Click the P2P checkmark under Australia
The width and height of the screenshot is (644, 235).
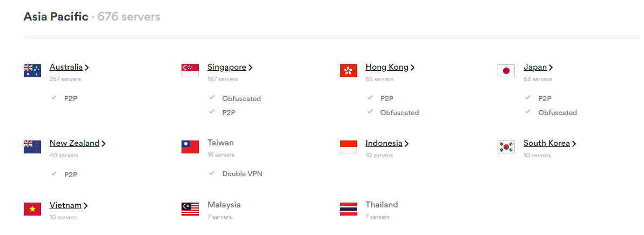point(54,98)
